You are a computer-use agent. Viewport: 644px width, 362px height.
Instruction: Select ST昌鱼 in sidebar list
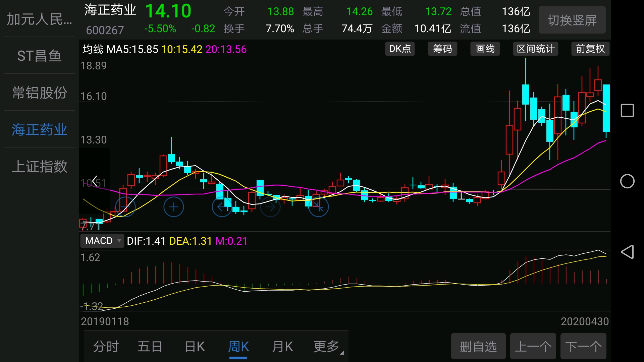click(40, 56)
